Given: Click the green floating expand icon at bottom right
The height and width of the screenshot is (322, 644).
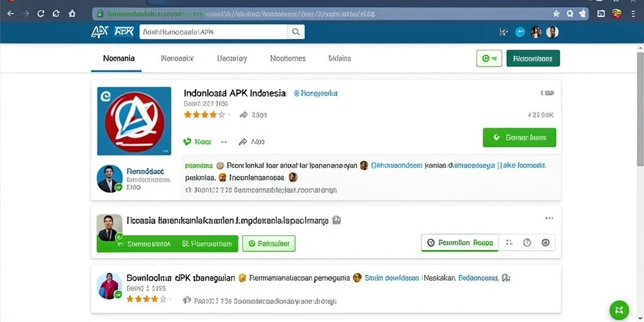Looking at the screenshot, I should 619,310.
